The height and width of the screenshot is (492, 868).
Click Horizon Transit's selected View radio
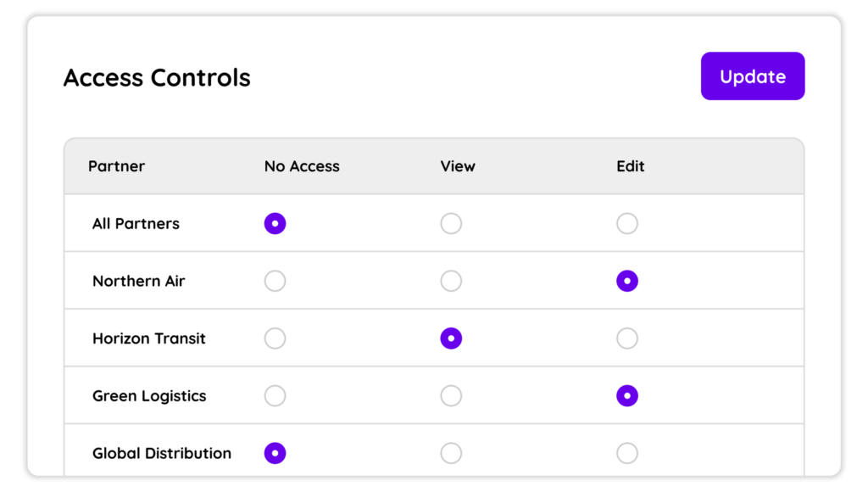coord(451,338)
